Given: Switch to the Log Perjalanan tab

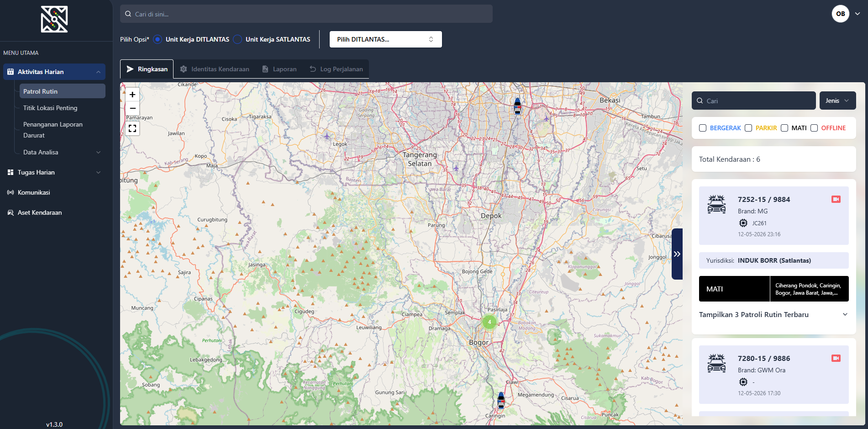Looking at the screenshot, I should (x=336, y=69).
